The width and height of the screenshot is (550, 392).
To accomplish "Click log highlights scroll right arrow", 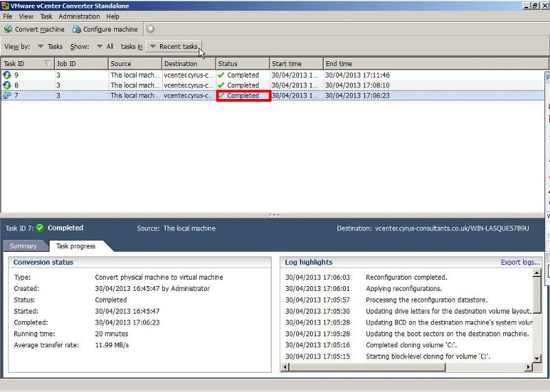I will pyautogui.click(x=528, y=367).
